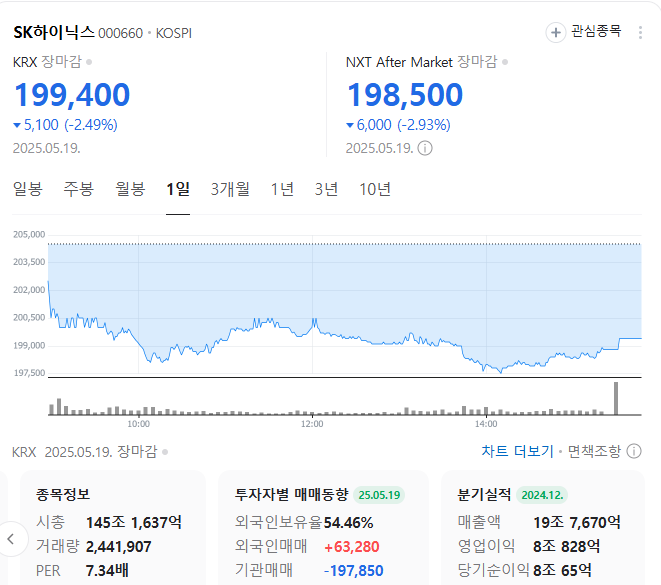
Task: Click NXT change 6,000 (-2.93%)
Action: click(x=398, y=125)
